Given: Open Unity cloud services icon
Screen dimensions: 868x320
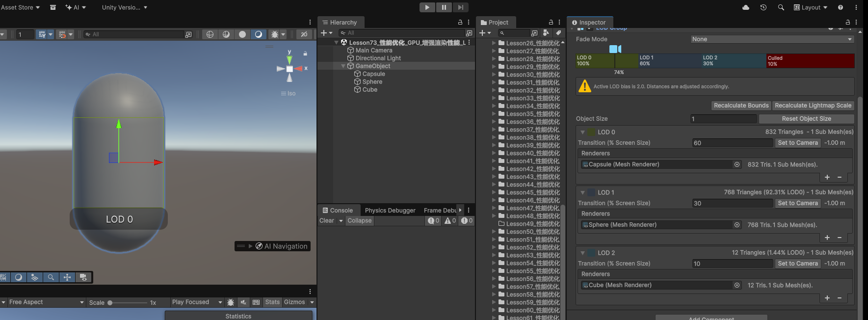Looking at the screenshot, I should (746, 7).
